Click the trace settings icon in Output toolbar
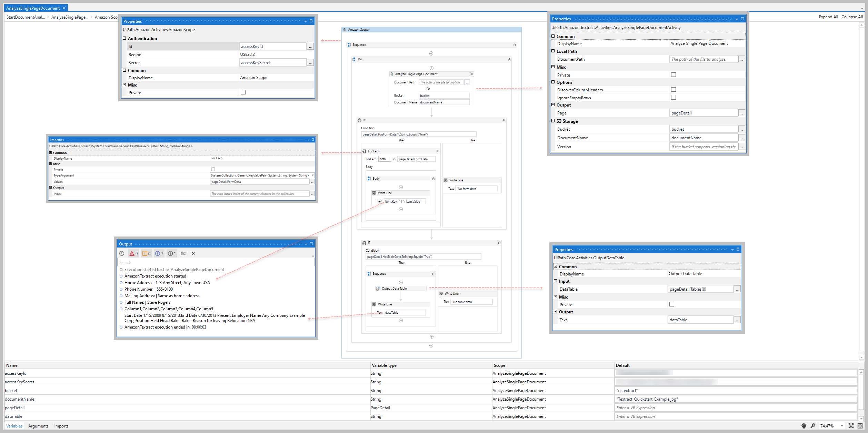The height and width of the screenshot is (433, 868). tap(183, 253)
